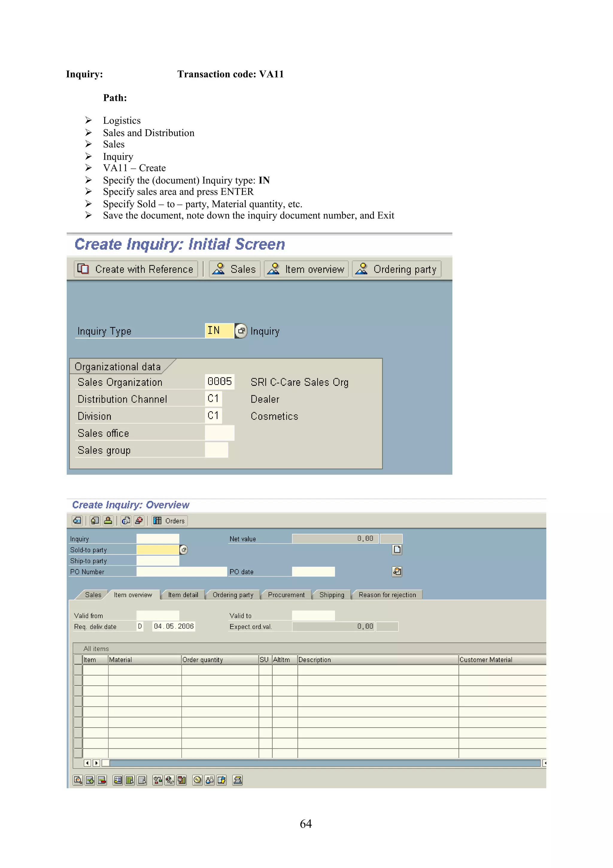The width and height of the screenshot is (613, 868).
Task: Click the Reject document icon
Action: [139, 521]
